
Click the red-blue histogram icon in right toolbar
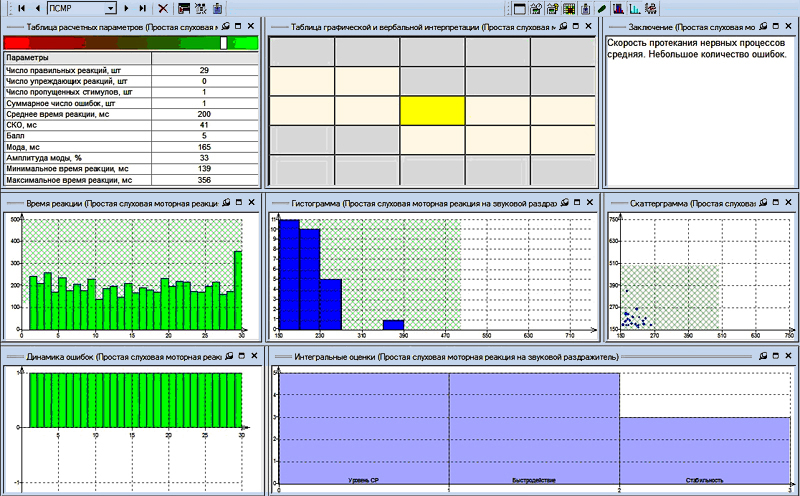click(618, 9)
